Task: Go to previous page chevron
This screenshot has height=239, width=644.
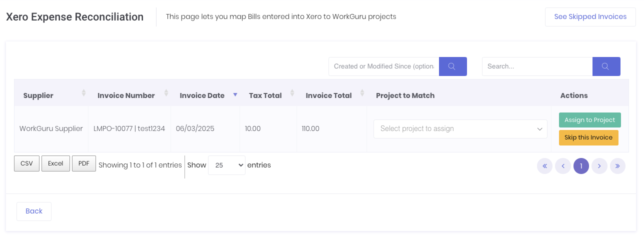Action: click(x=563, y=166)
